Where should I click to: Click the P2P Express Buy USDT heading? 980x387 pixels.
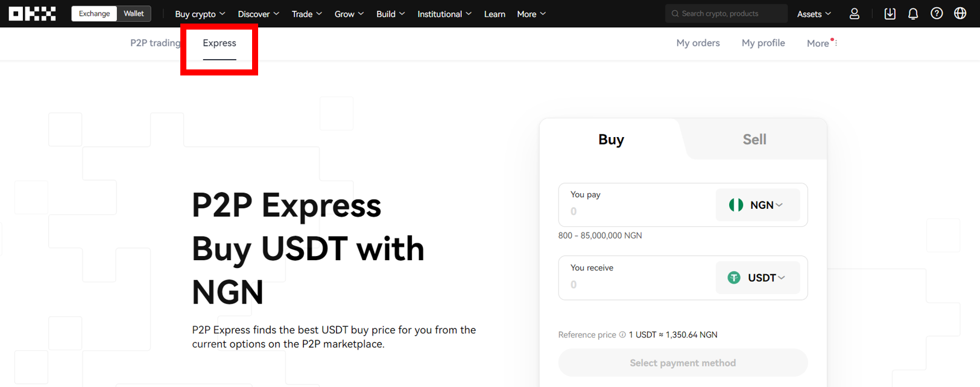(308, 249)
